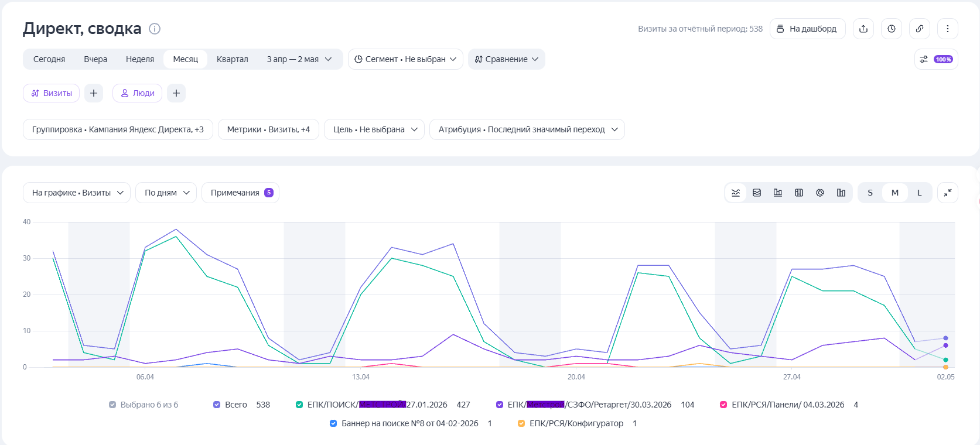Click the orange data point at 02.05

[945, 367]
